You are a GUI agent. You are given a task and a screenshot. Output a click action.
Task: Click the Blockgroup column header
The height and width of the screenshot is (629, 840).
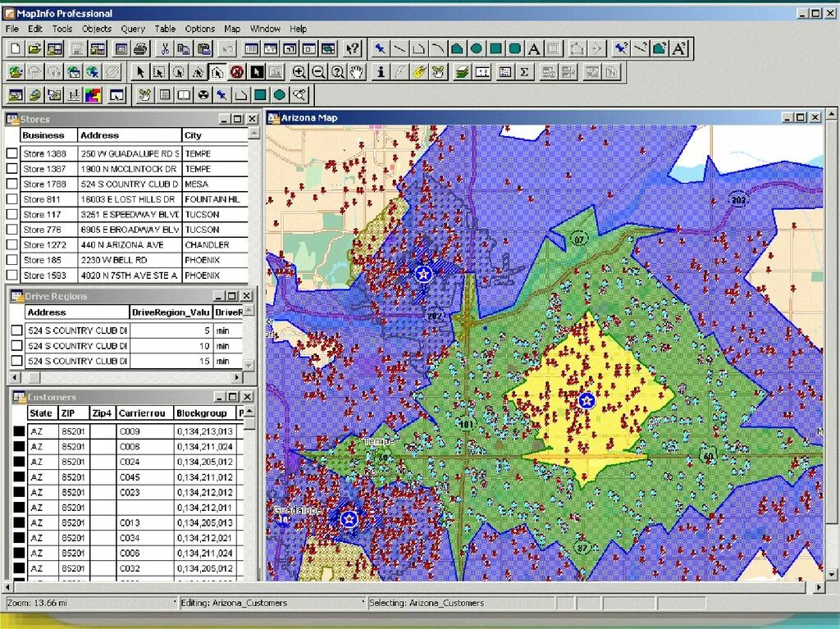(x=204, y=413)
